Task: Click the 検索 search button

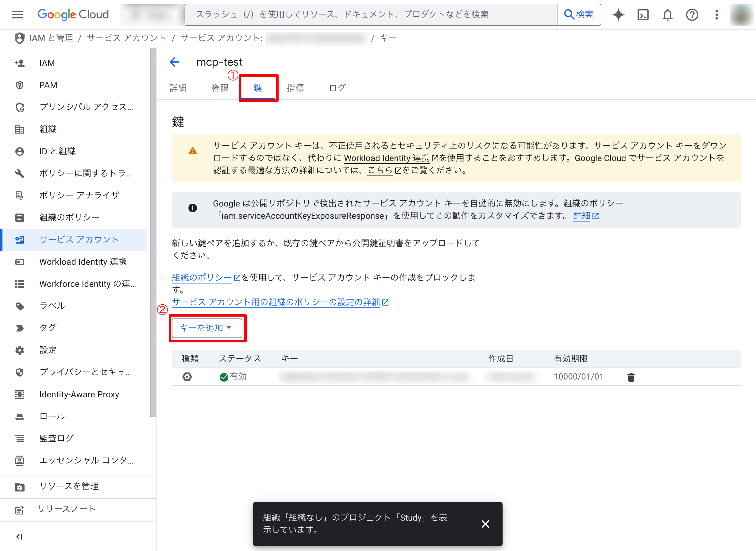Action: (x=579, y=15)
